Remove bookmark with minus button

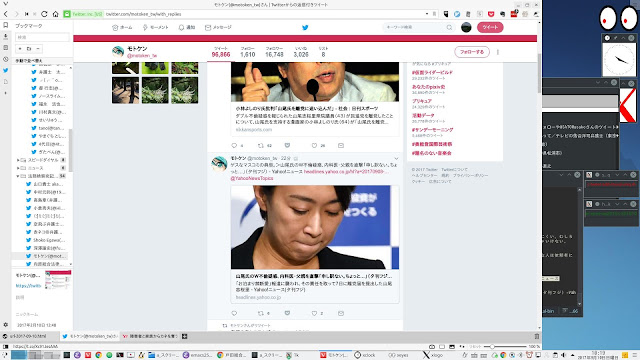tap(38, 49)
